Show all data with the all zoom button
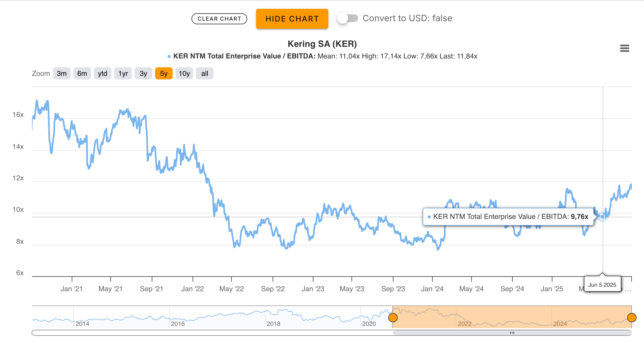Screen dimensions: 644x343 click(204, 74)
